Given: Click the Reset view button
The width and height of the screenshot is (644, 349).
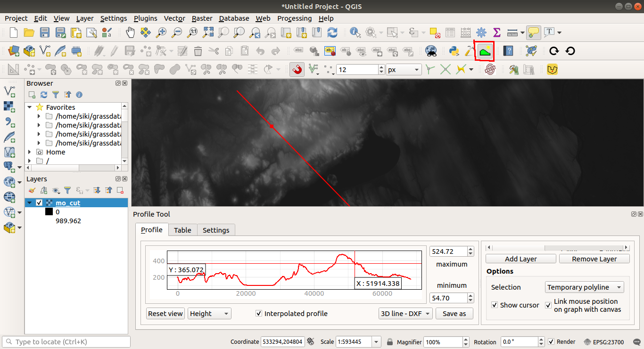Looking at the screenshot, I should (x=165, y=314).
